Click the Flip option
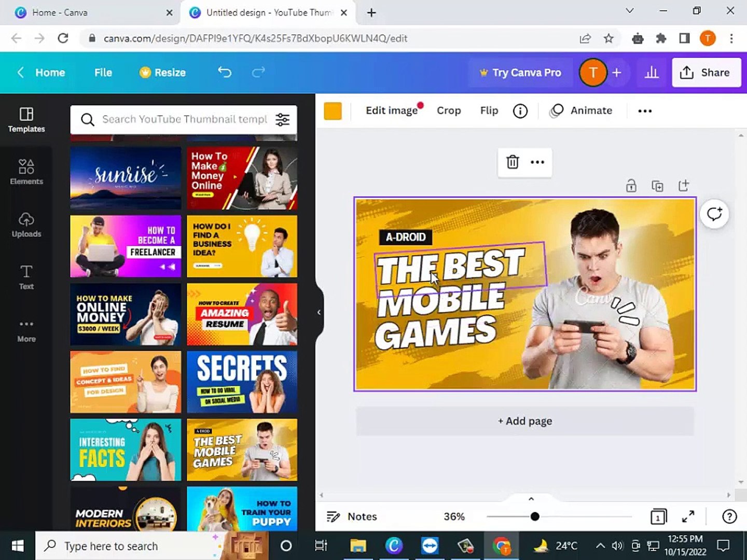Viewport: 747px width, 560px height. click(489, 110)
